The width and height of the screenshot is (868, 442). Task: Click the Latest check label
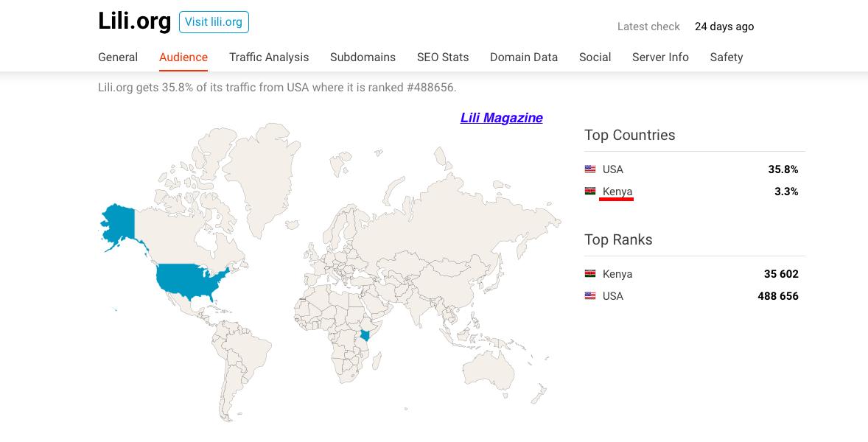click(x=648, y=27)
